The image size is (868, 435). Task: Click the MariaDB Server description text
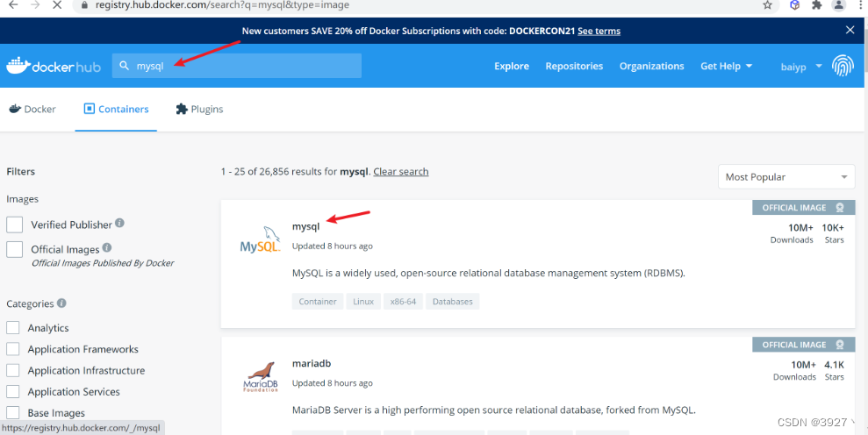[494, 410]
